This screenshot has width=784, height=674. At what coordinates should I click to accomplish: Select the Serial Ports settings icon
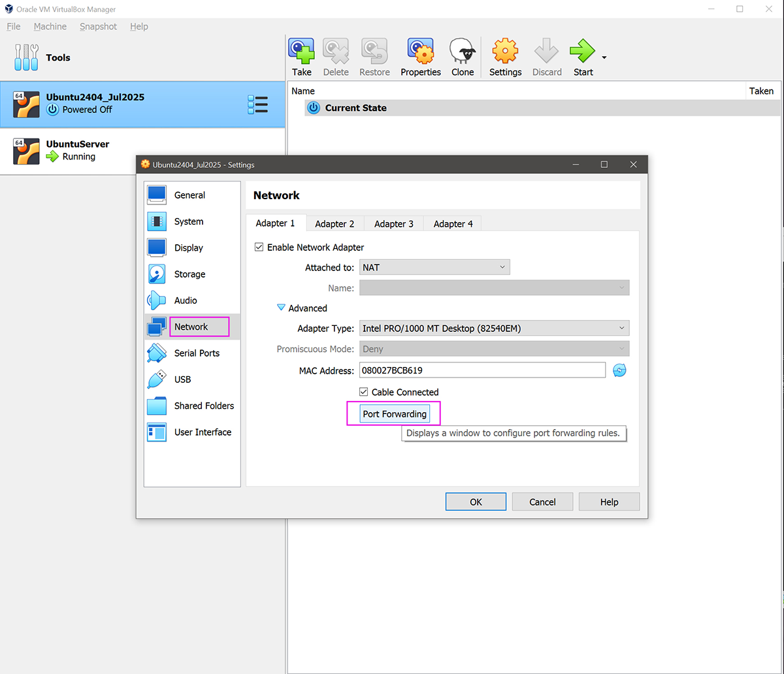pos(157,353)
